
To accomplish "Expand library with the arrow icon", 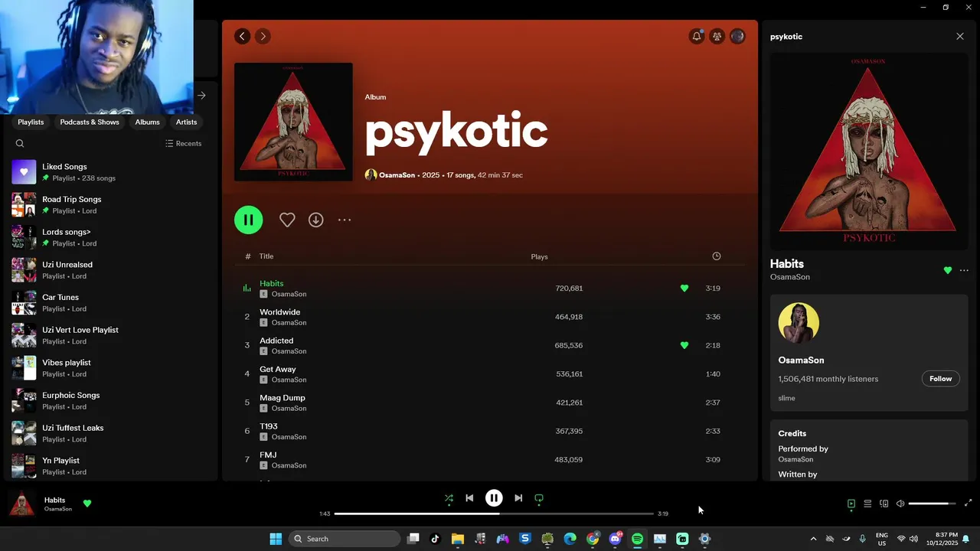I will tap(201, 96).
